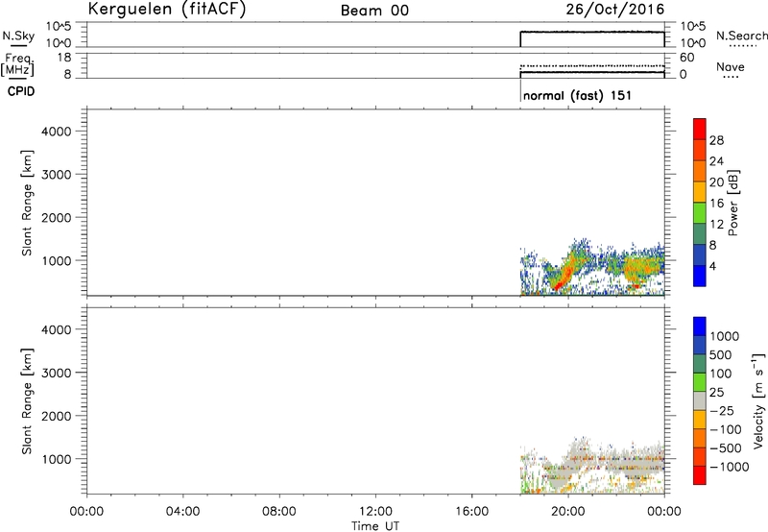The height and width of the screenshot is (532, 768).
Task: Click the date '26/Oct/2016'
Action: [615, 10]
